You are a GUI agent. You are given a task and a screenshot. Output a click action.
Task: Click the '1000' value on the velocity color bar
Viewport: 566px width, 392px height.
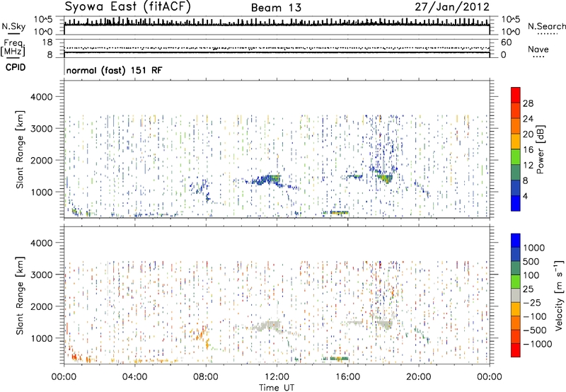pos(534,248)
